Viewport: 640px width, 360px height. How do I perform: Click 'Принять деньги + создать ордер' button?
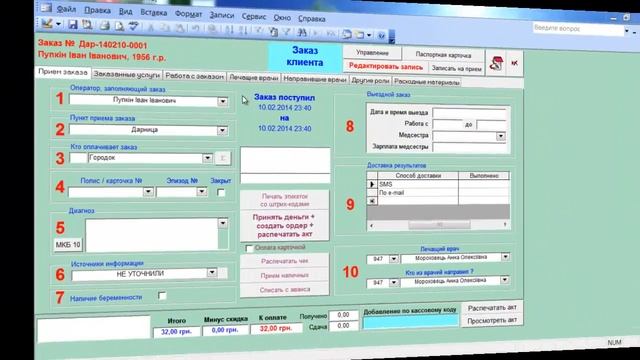coord(284,226)
